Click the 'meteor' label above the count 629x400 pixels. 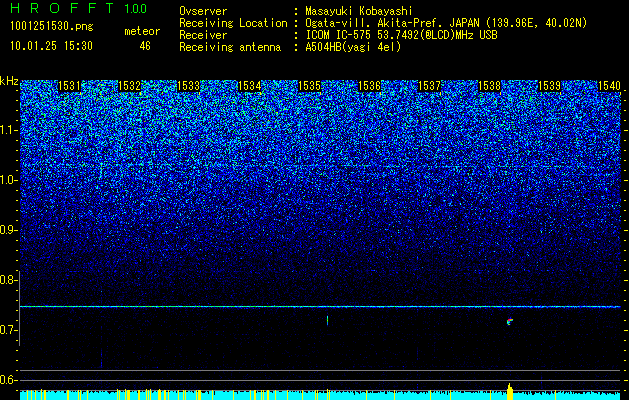click(142, 31)
